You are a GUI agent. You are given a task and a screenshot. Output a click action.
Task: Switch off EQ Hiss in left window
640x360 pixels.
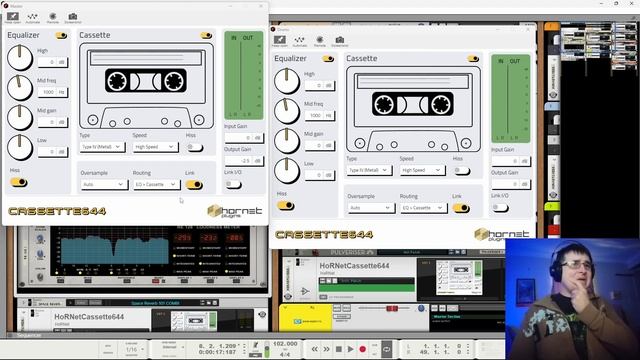[19, 182]
